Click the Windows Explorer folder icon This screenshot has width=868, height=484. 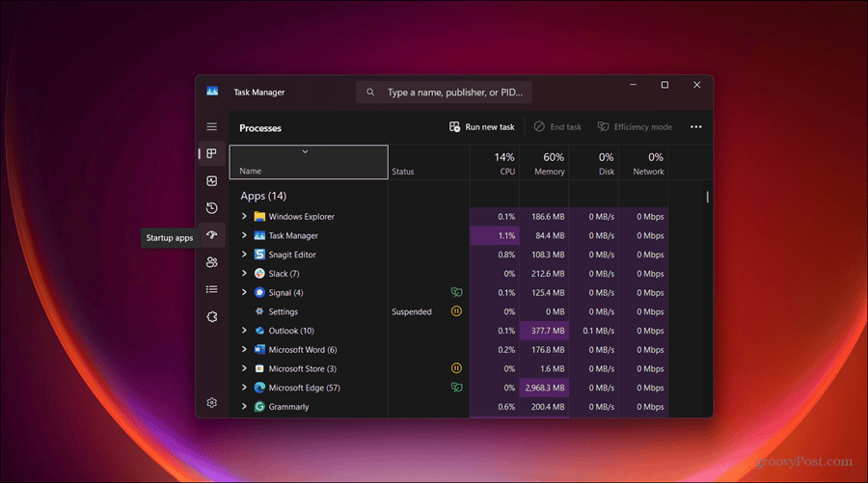click(259, 216)
